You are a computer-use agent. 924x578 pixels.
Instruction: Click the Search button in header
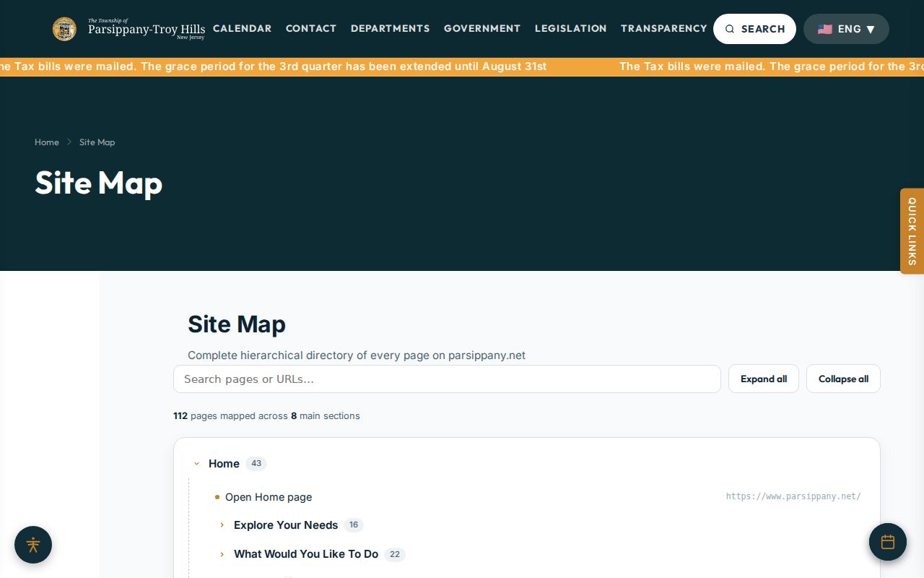pyautogui.click(x=754, y=29)
